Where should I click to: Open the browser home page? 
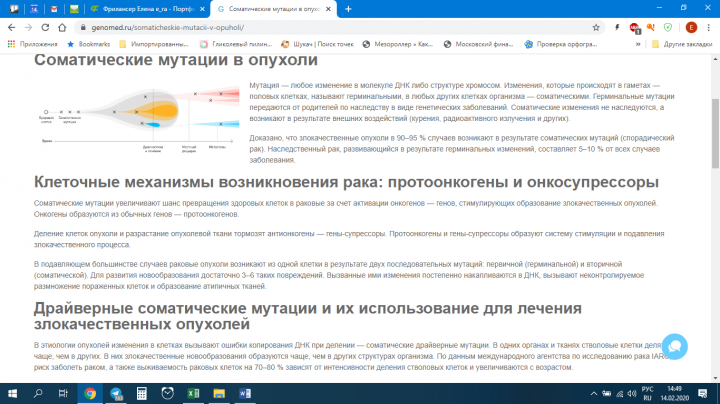click(62, 28)
